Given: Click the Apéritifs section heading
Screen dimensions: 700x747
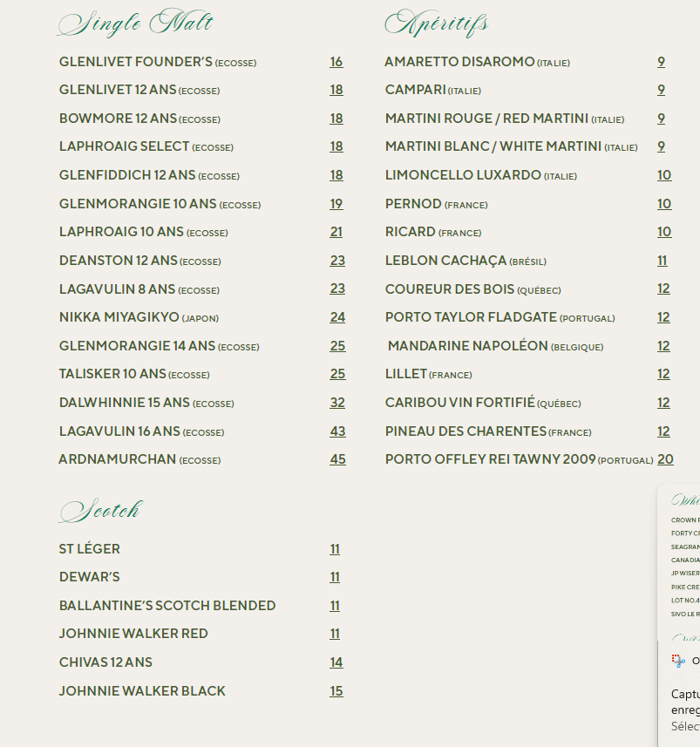Looking at the screenshot, I should 437,24.
